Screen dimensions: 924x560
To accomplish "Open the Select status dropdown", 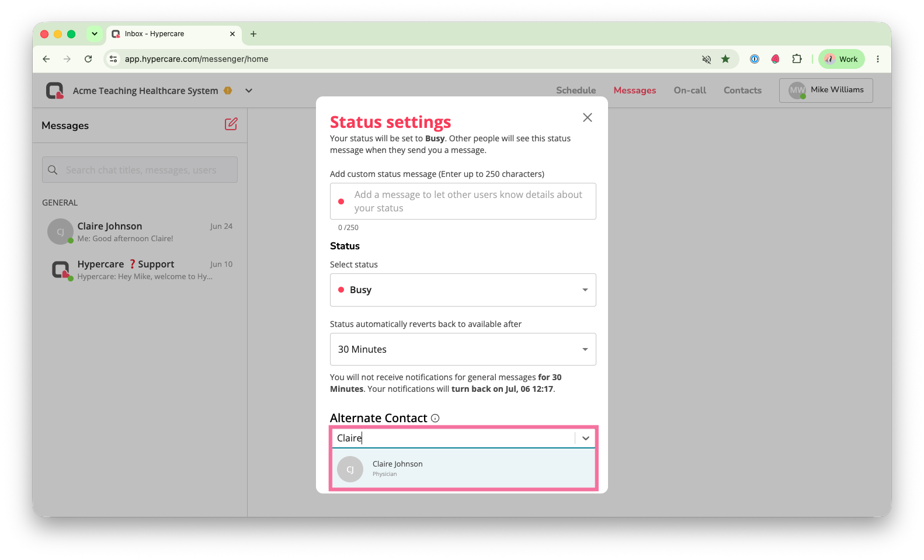I will pyautogui.click(x=463, y=290).
